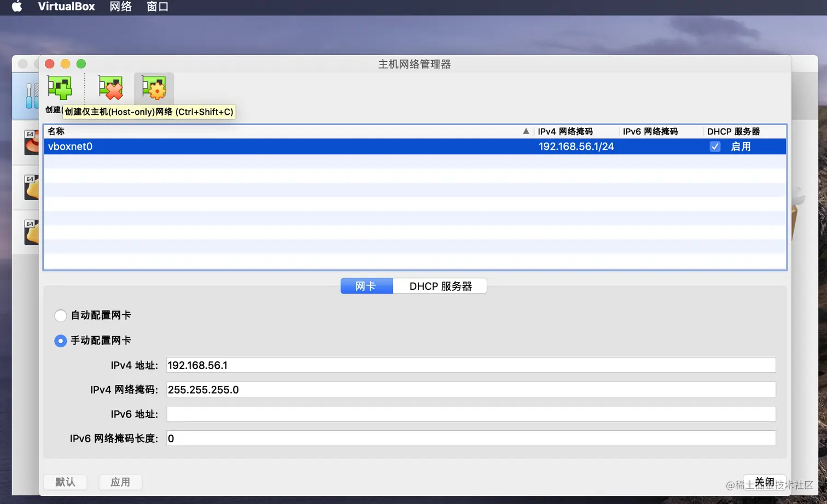Select the 手动配置网卡 radio button

61,341
